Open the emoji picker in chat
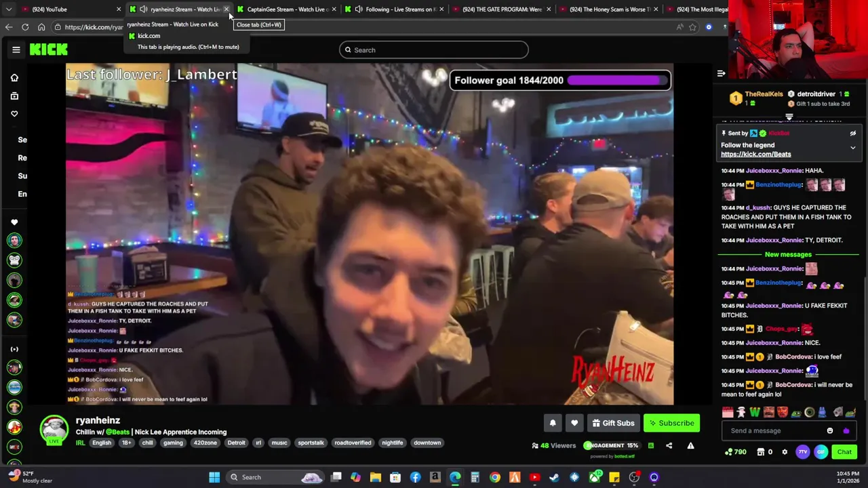This screenshot has height=488, width=868. (830, 430)
